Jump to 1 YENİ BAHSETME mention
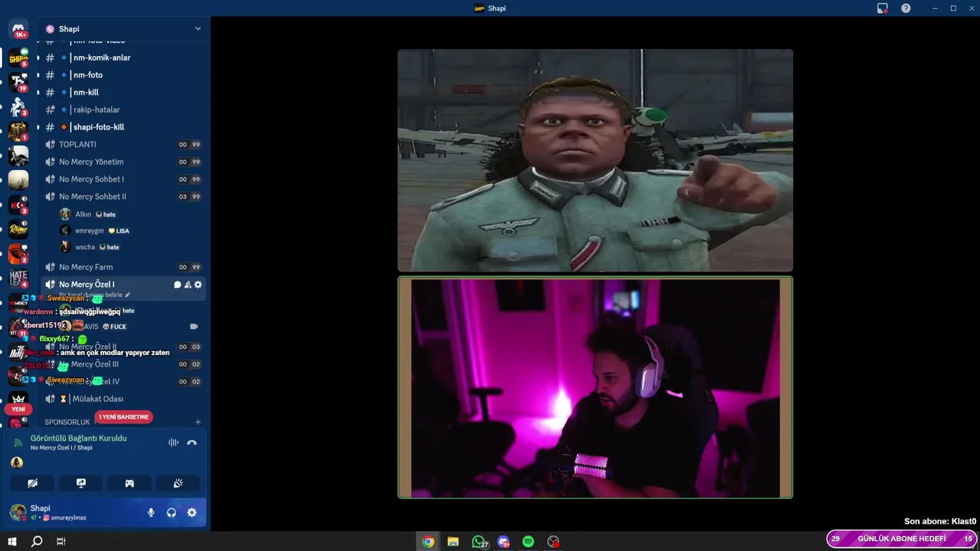The height and width of the screenshot is (551, 980). pyautogui.click(x=123, y=417)
